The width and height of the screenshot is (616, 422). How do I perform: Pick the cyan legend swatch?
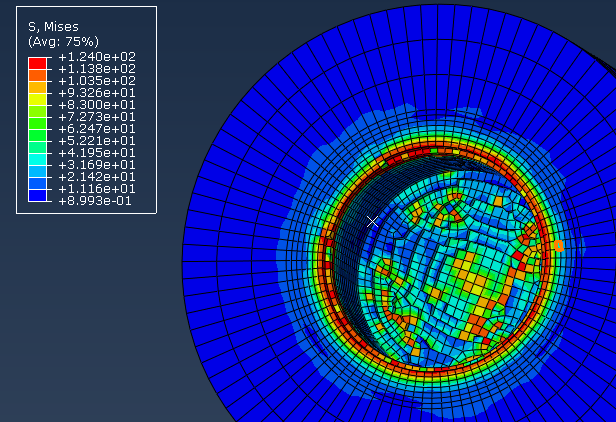(37, 160)
